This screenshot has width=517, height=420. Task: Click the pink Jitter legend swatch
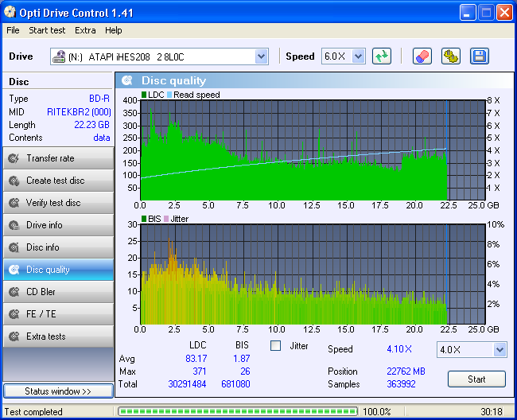(166, 219)
